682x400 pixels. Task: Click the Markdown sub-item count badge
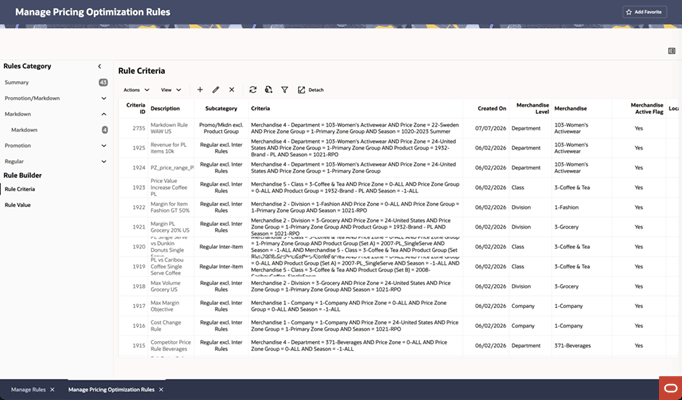point(105,130)
